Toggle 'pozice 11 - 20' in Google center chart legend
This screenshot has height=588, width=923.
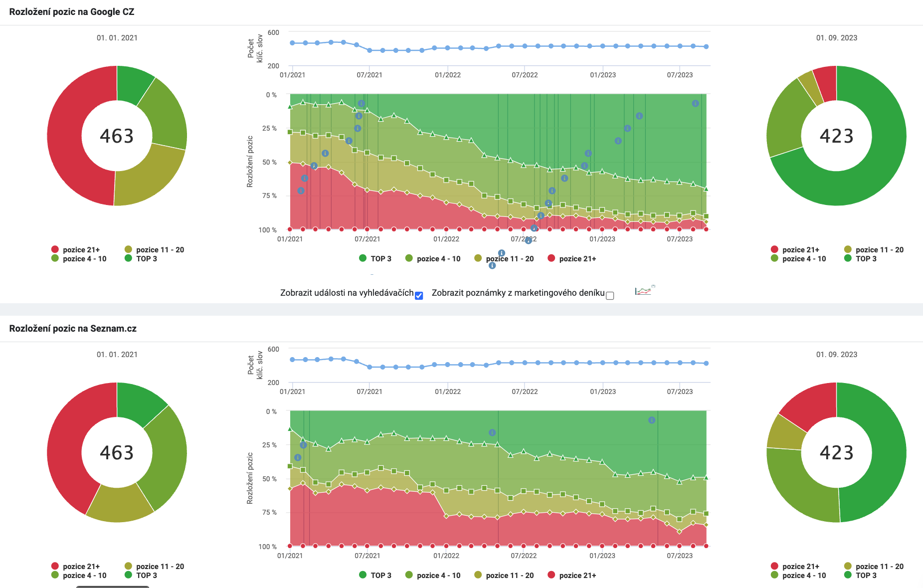click(x=504, y=258)
